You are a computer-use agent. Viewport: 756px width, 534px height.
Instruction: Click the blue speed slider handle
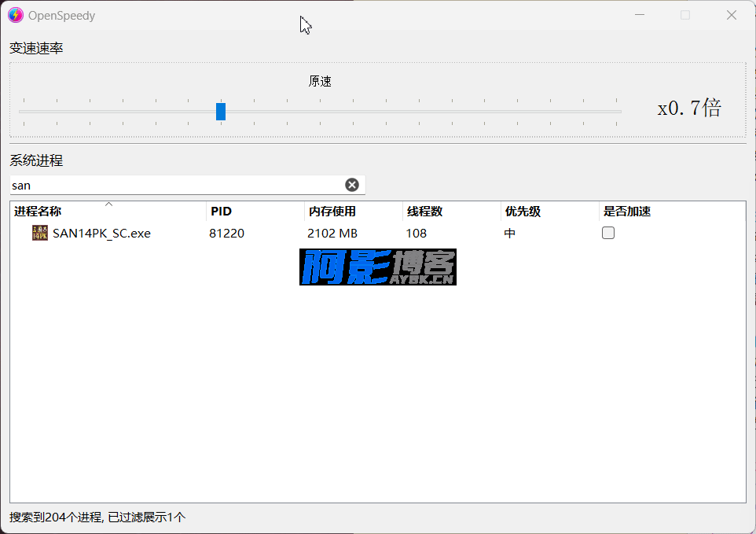221,112
